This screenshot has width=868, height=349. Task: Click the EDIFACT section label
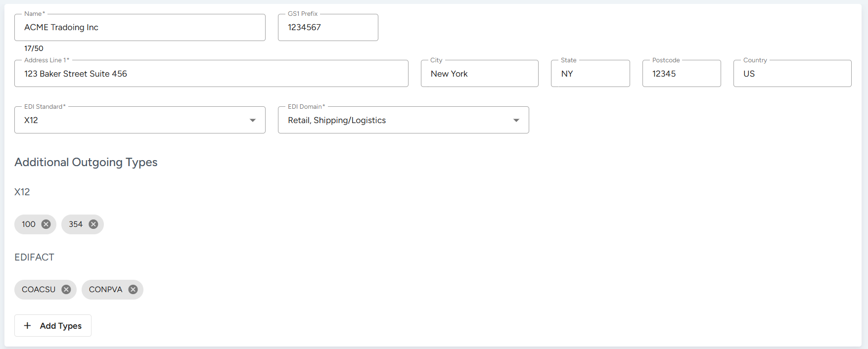coord(35,257)
